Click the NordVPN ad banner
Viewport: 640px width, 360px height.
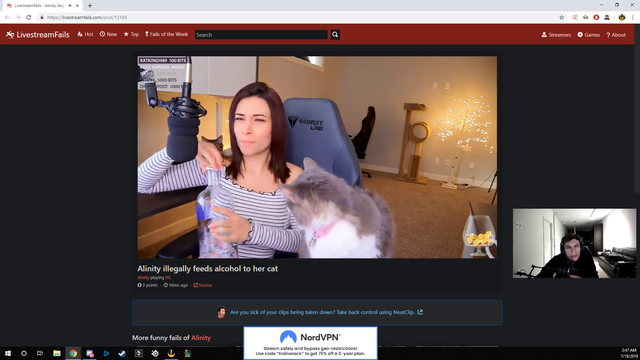[310, 343]
